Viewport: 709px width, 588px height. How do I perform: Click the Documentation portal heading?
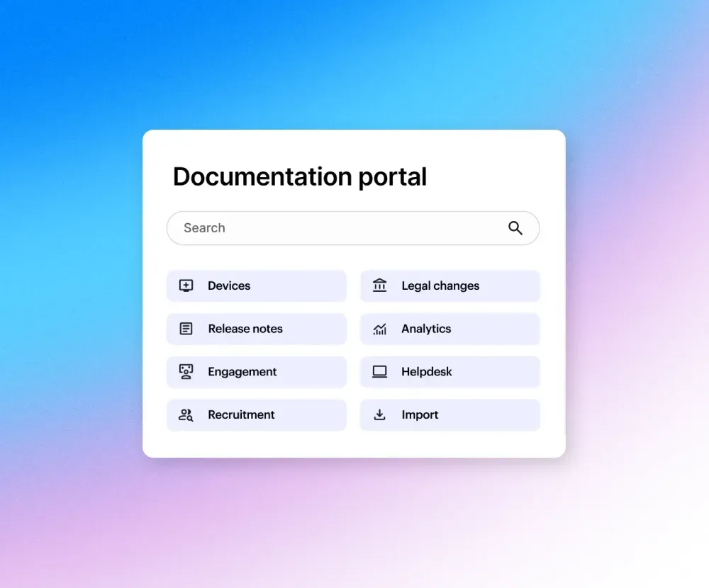click(x=300, y=176)
